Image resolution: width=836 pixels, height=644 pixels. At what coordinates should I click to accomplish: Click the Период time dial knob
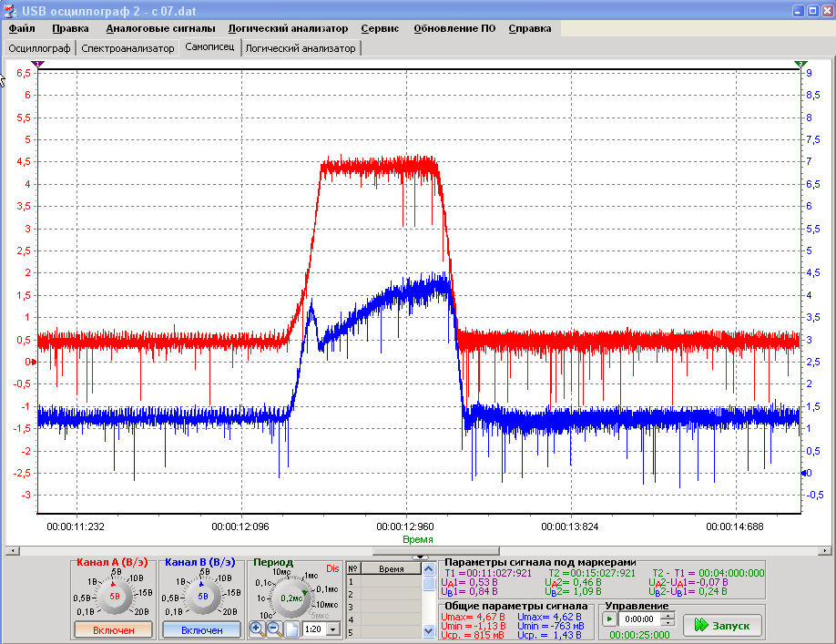point(291,598)
